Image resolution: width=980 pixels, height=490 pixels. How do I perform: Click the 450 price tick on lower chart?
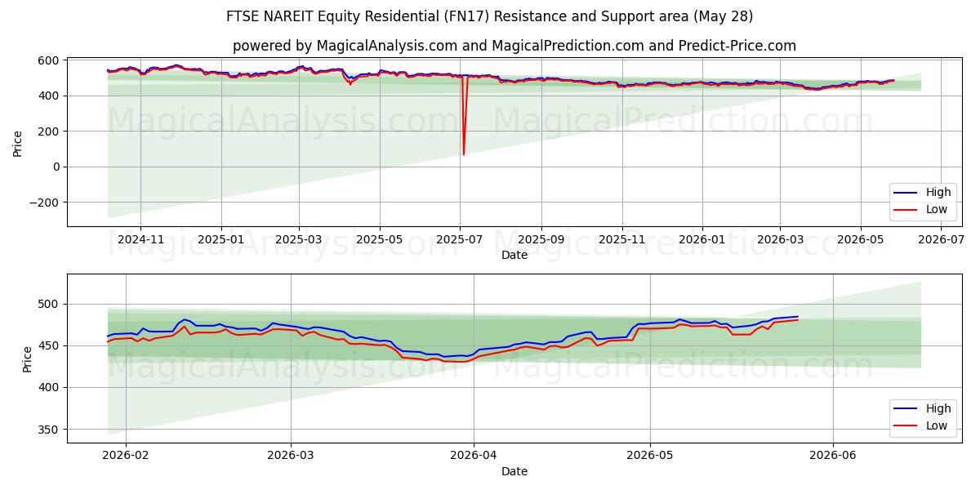pos(48,346)
